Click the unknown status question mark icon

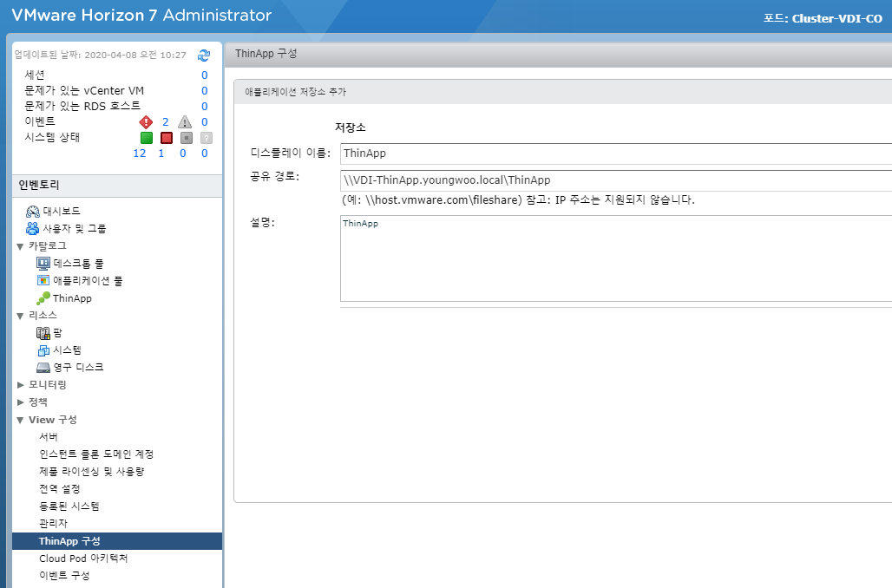coord(207,138)
